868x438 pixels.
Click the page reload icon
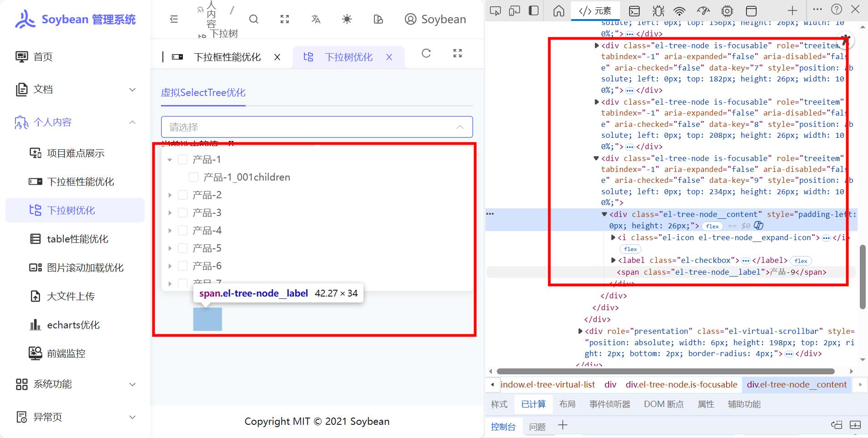(426, 54)
